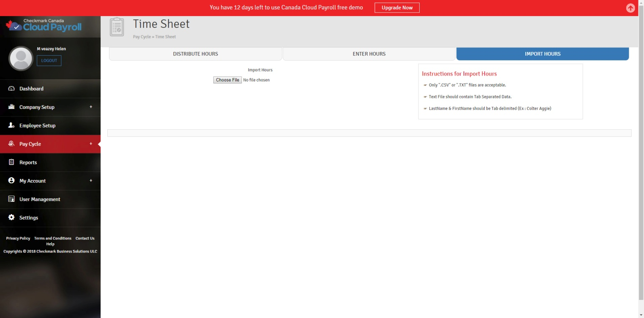Viewport: 644px width, 318px height.
Task: Click Choose File to upload hours
Action: 227,80
